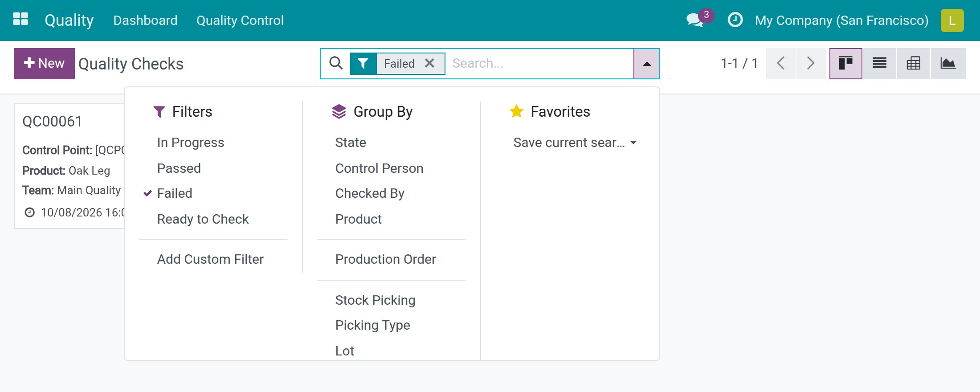The image size is (980, 392).
Task: Open the QC00061 quality check card
Action: [x=70, y=166]
